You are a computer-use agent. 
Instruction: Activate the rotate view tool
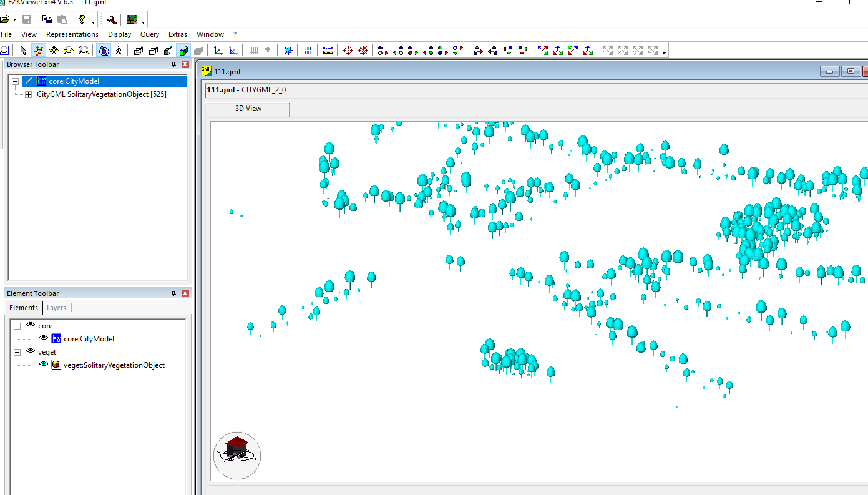click(x=39, y=51)
